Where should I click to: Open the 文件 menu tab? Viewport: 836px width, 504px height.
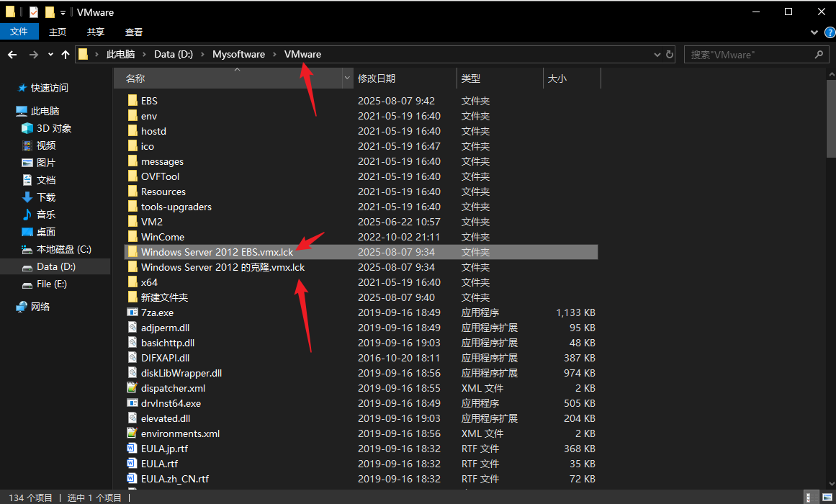[x=19, y=32]
